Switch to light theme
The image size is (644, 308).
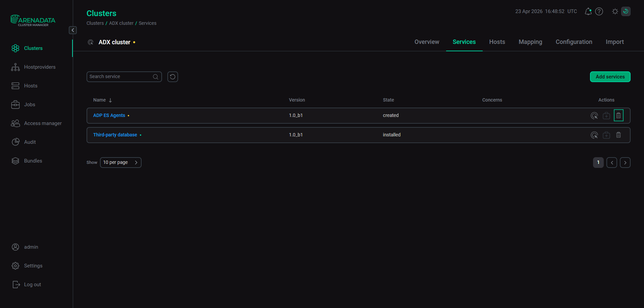615,11
